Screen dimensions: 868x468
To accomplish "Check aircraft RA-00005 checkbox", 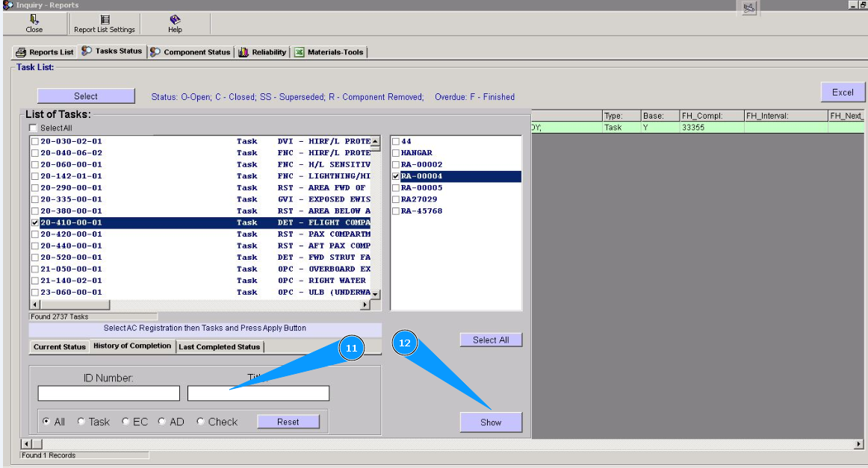I will click(396, 188).
